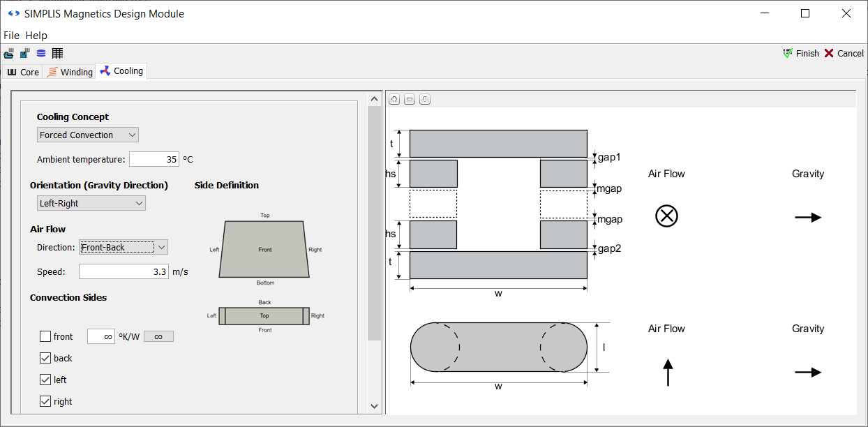The width and height of the screenshot is (868, 427).
Task: Click the Ambient temperature input field
Action: pyautogui.click(x=154, y=159)
